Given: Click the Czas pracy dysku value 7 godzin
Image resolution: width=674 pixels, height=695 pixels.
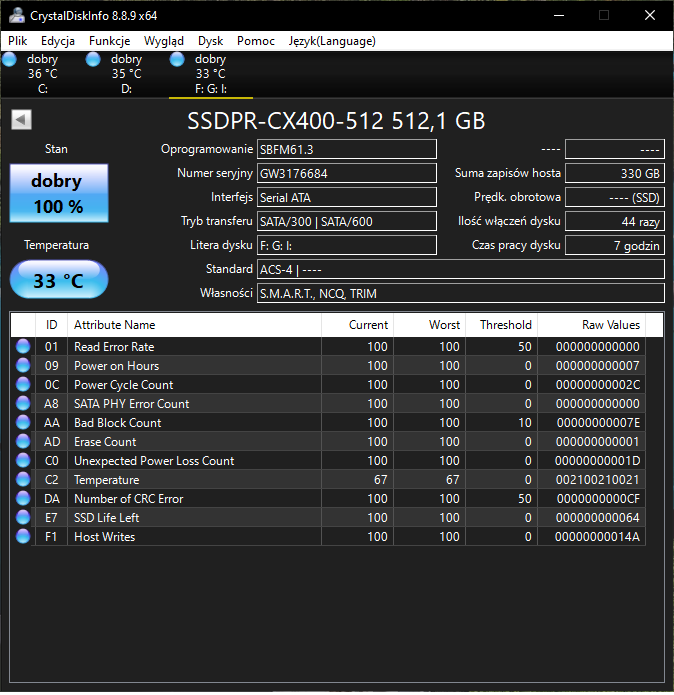Looking at the screenshot, I should 615,245.
